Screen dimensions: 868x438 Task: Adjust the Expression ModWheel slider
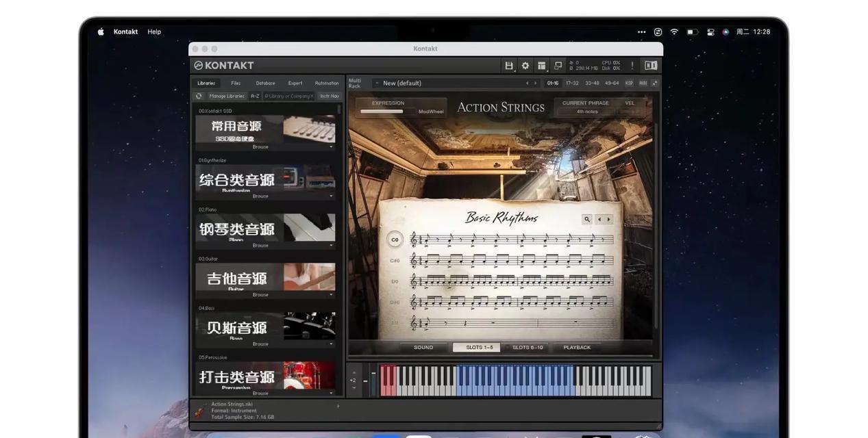point(386,112)
